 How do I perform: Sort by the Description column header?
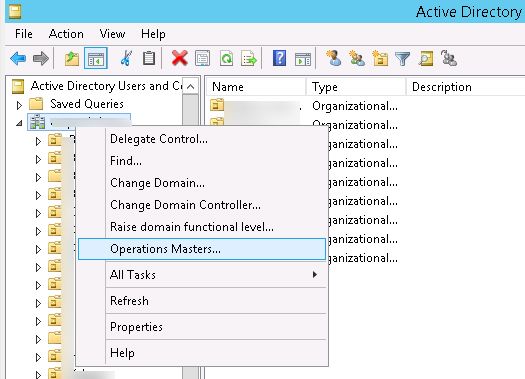pos(465,87)
